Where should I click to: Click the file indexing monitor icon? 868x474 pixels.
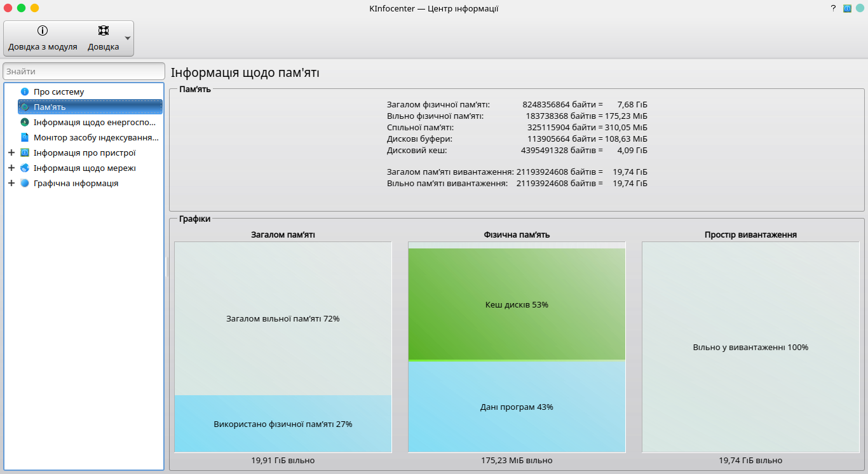(x=25, y=137)
